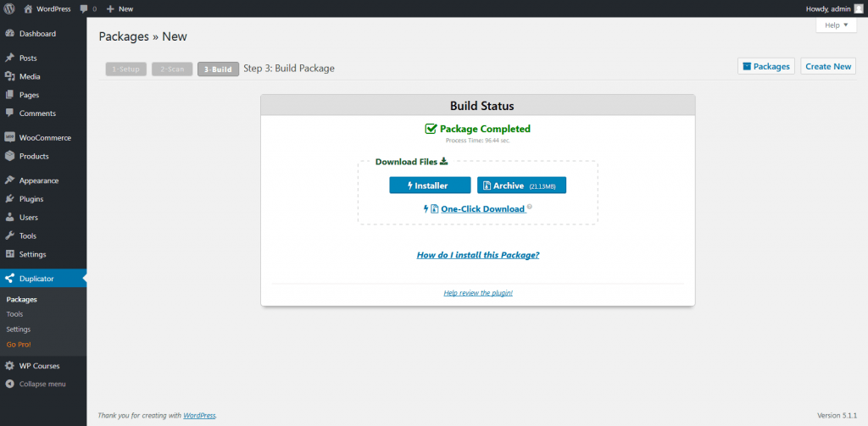
Task: Click the Pages icon in sidebar
Action: coord(9,95)
